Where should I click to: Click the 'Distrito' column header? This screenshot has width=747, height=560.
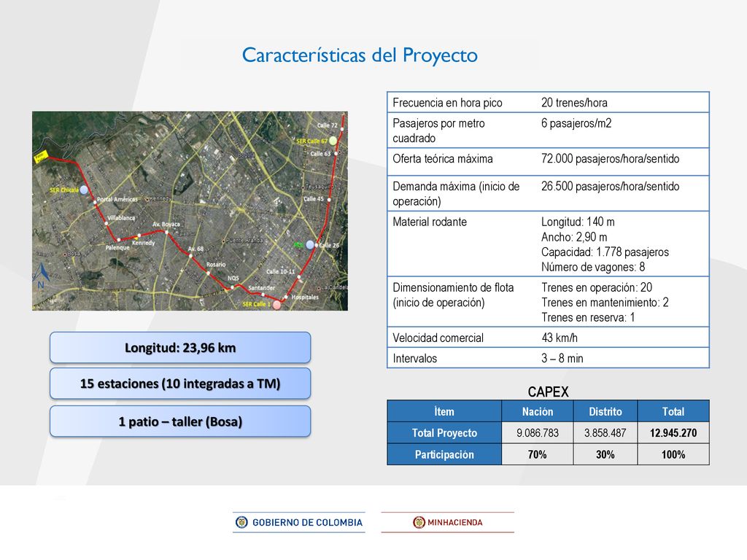pos(605,411)
